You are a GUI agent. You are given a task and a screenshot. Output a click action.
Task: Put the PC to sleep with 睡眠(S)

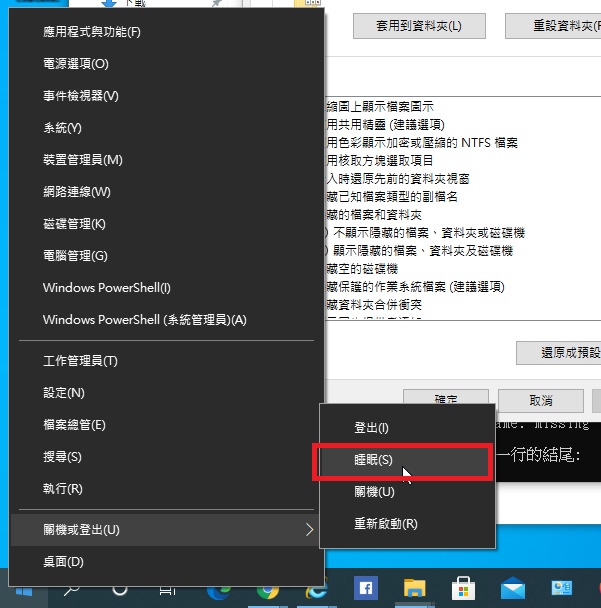(407, 460)
